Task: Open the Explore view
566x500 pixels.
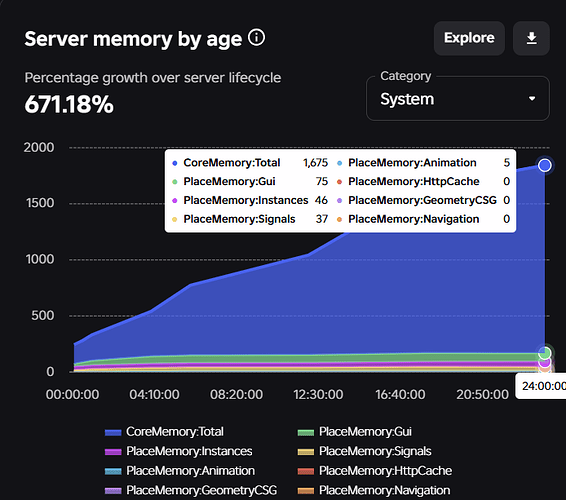Action: point(469,38)
